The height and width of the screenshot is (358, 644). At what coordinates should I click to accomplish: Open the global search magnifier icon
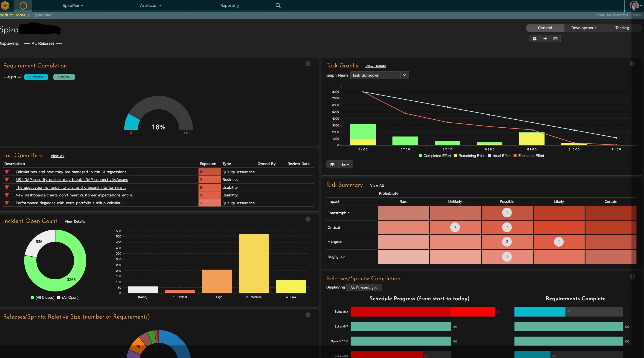(278, 5)
